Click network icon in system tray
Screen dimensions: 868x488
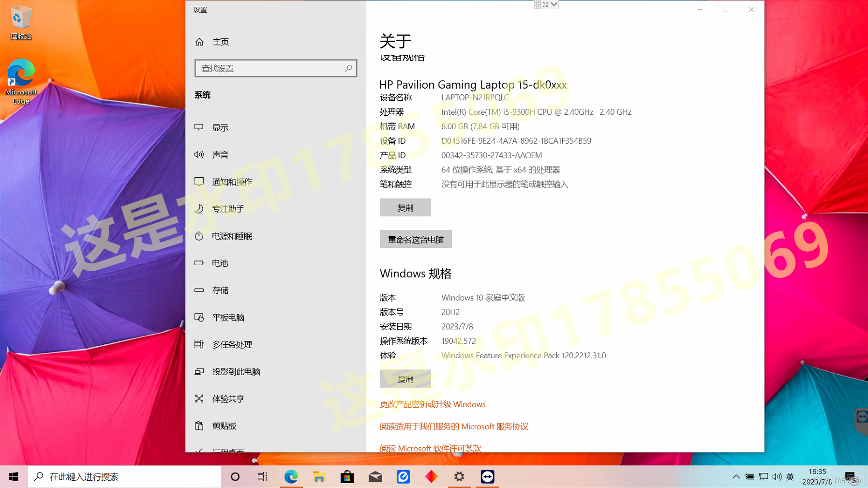(x=763, y=477)
